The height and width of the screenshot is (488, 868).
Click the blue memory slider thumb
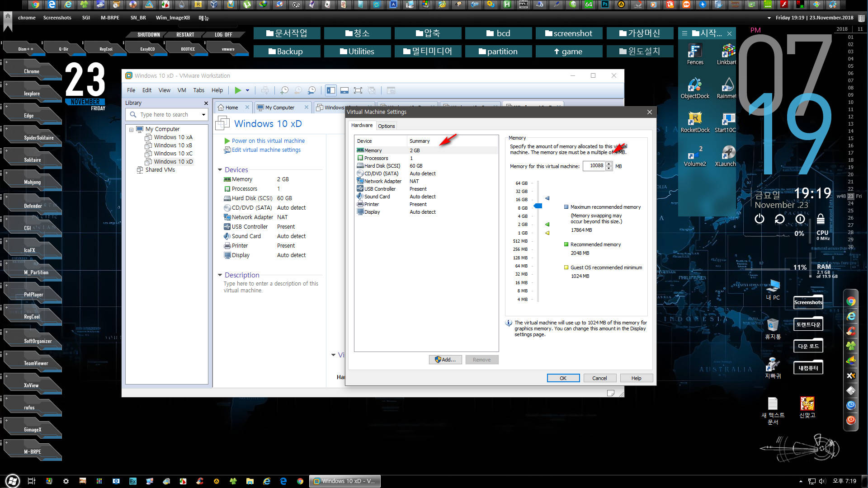pyautogui.click(x=538, y=206)
